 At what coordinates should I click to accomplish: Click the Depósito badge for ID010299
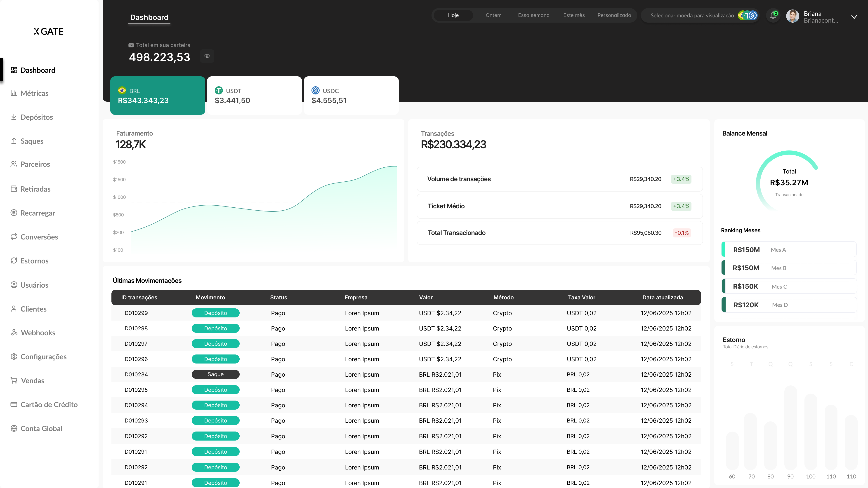(215, 313)
